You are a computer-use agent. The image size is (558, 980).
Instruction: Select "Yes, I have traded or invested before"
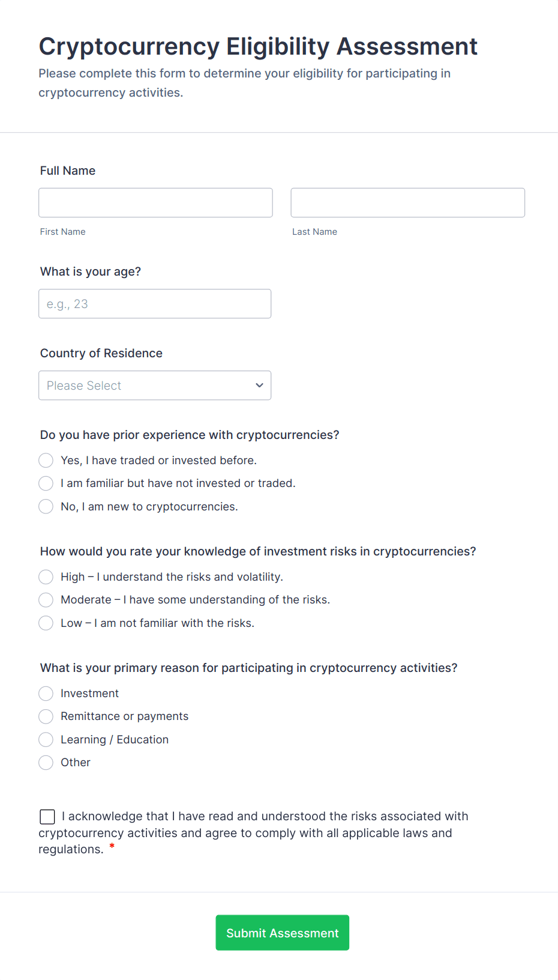[46, 461]
